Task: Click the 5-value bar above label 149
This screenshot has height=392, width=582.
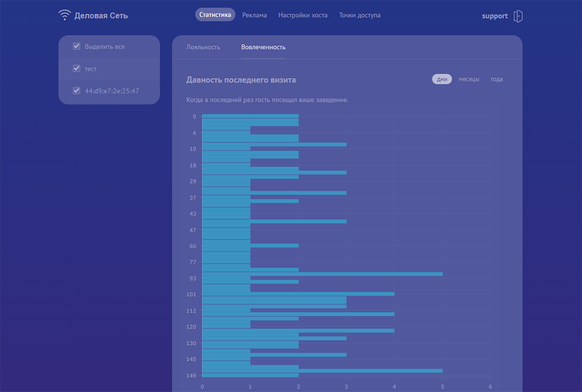Action: click(x=322, y=371)
